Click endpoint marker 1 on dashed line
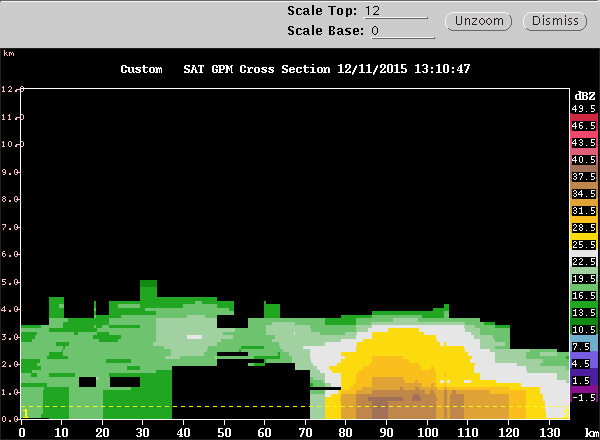This screenshot has width=600, height=440. coord(25,413)
